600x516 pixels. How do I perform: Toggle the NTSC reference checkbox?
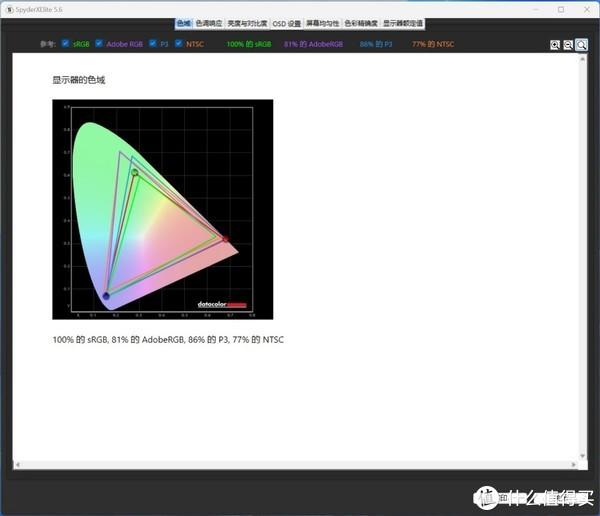point(178,43)
